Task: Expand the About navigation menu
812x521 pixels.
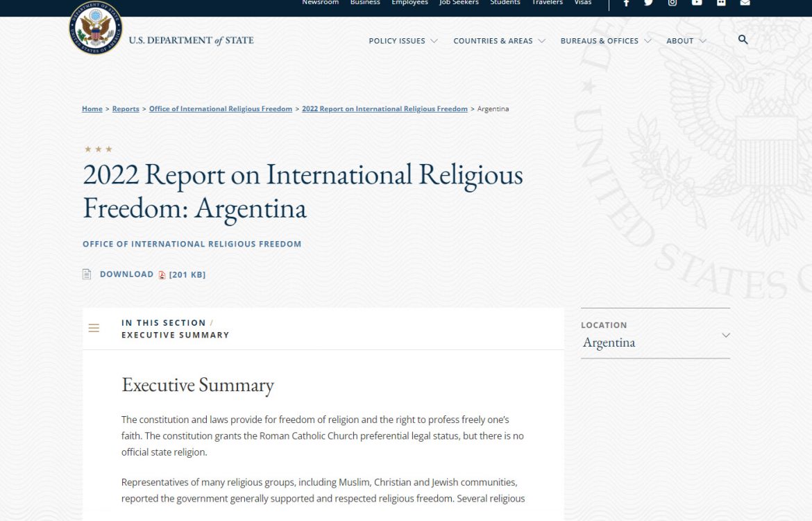Action: [x=686, y=41]
